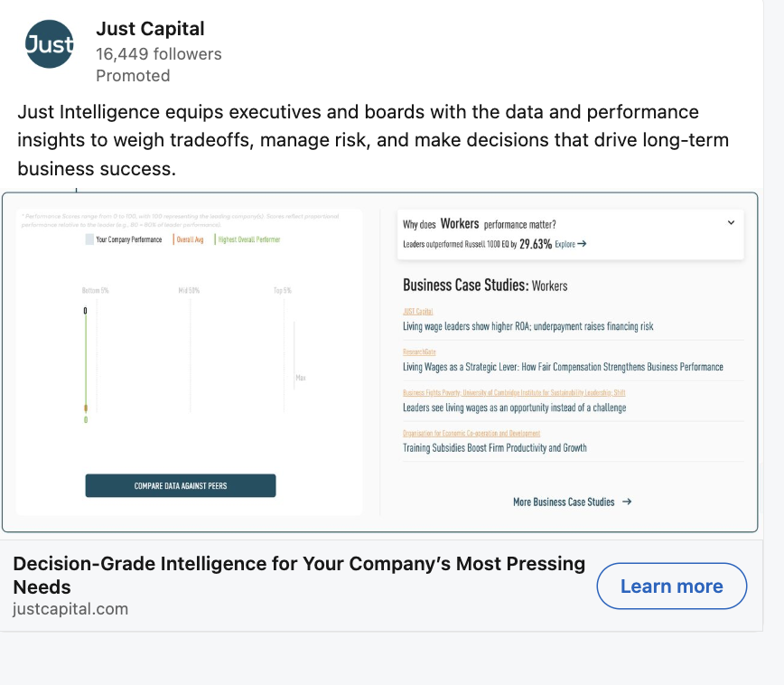
Task: Open the Just Capital company name
Action: pyautogui.click(x=150, y=29)
